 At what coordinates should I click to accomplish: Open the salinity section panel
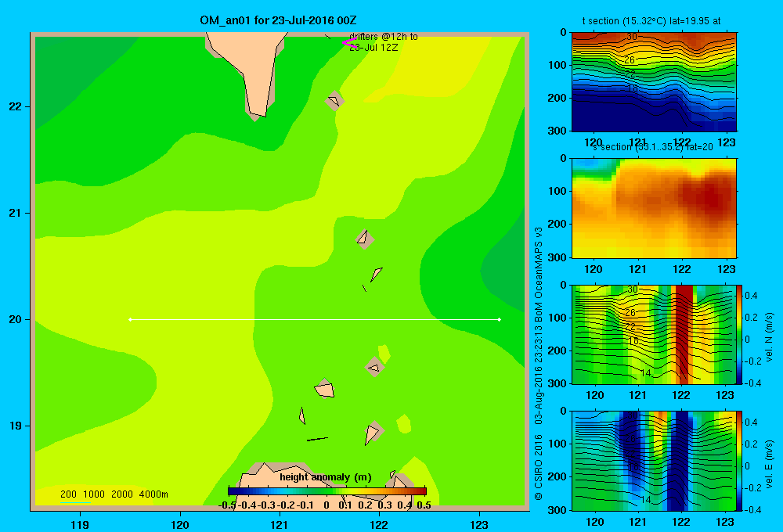[x=654, y=207]
